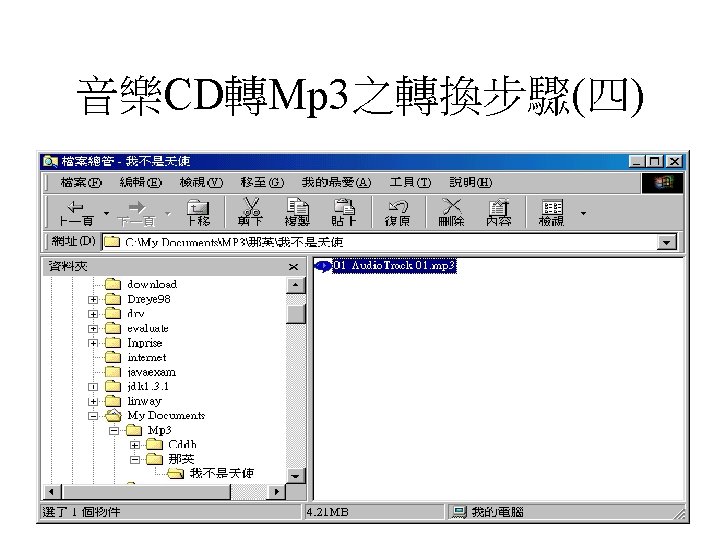Screen dimensions: 720x540
Task: Cut selection with the 剪下 scissors icon
Action: 251,213
